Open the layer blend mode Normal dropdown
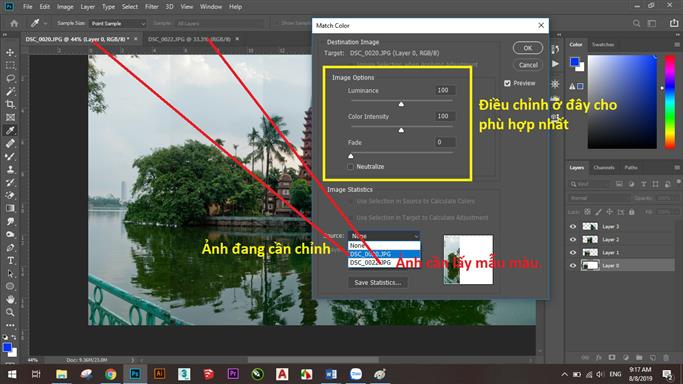This screenshot has height=384, width=683. point(599,198)
